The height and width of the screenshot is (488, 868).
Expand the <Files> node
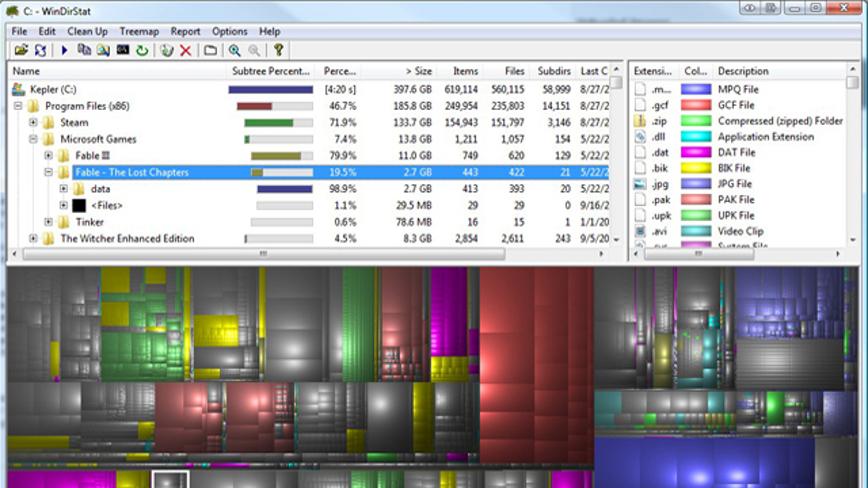[x=63, y=206]
